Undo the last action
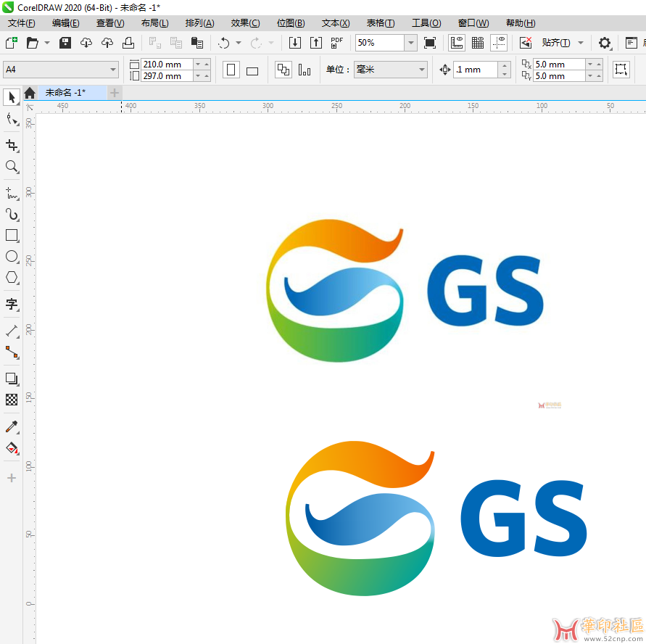The image size is (646, 644). (x=224, y=43)
